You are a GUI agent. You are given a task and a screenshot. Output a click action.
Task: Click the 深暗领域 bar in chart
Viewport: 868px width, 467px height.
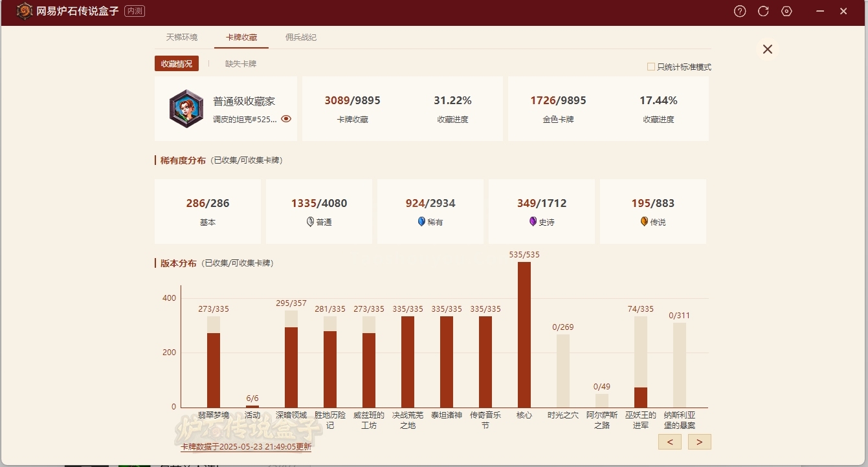click(x=291, y=359)
